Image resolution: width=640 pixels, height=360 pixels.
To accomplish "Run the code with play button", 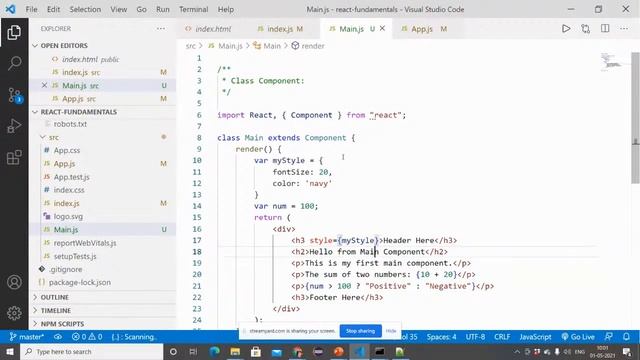I will click(566, 29).
